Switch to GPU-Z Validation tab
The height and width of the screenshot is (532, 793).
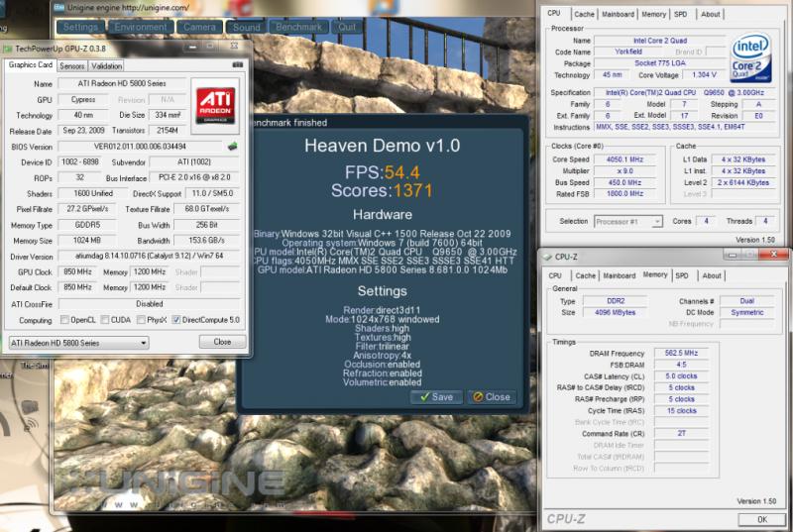coord(106,65)
